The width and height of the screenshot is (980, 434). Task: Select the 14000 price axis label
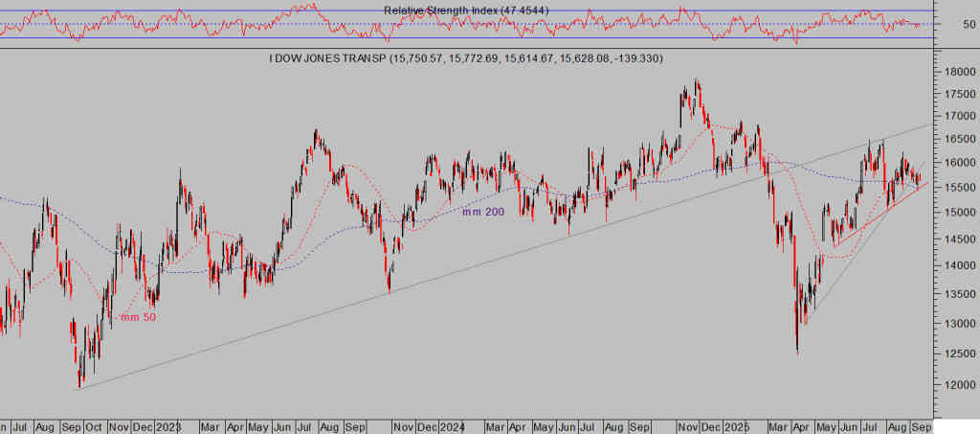point(961,265)
